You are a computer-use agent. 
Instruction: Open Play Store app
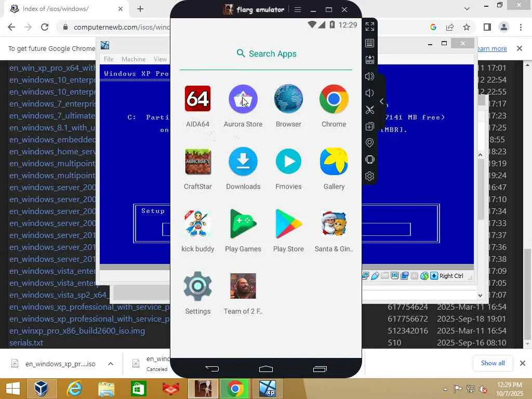288,224
